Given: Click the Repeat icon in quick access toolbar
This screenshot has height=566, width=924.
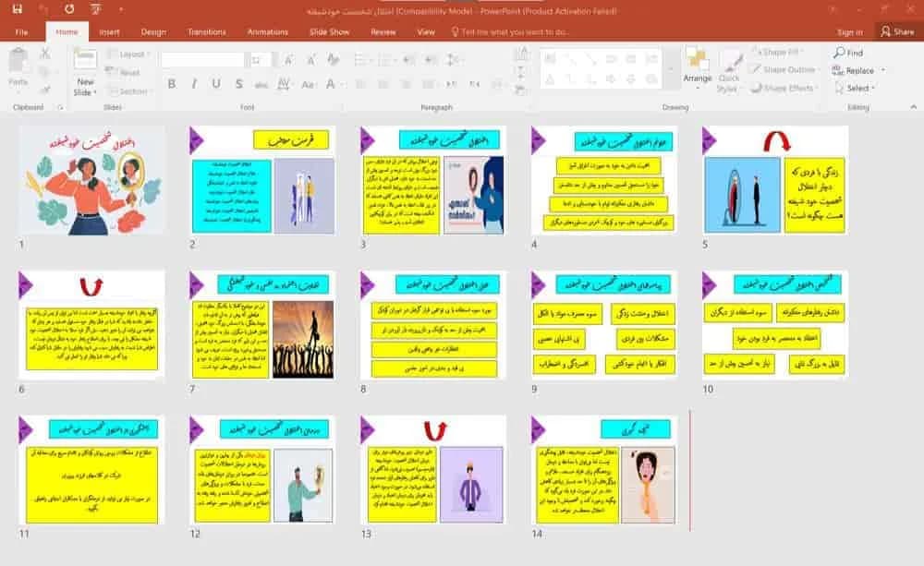Looking at the screenshot, I should [69, 9].
